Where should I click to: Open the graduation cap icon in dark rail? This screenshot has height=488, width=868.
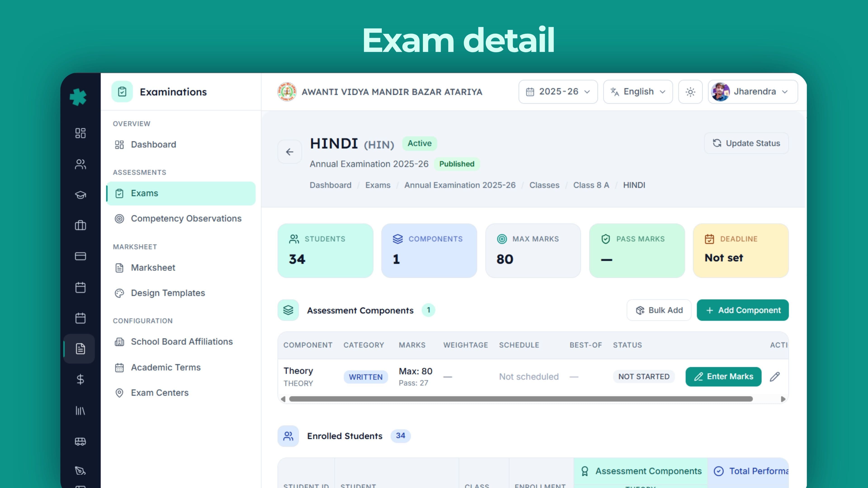point(80,195)
